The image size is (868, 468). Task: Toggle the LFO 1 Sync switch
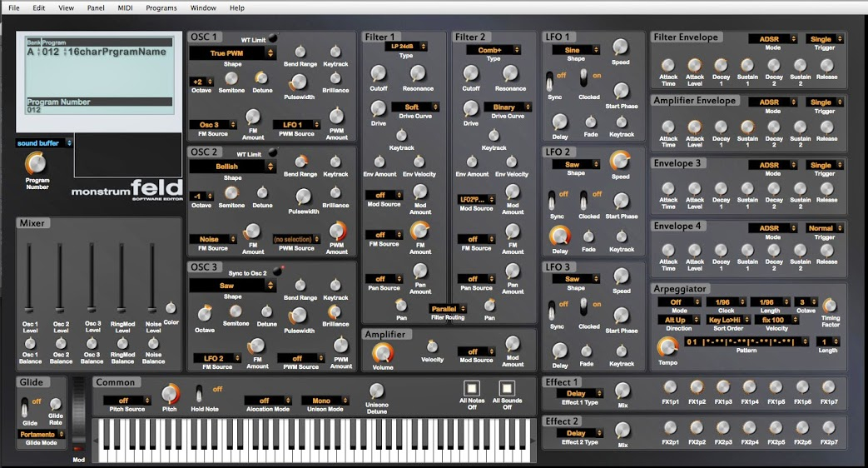coord(549,82)
